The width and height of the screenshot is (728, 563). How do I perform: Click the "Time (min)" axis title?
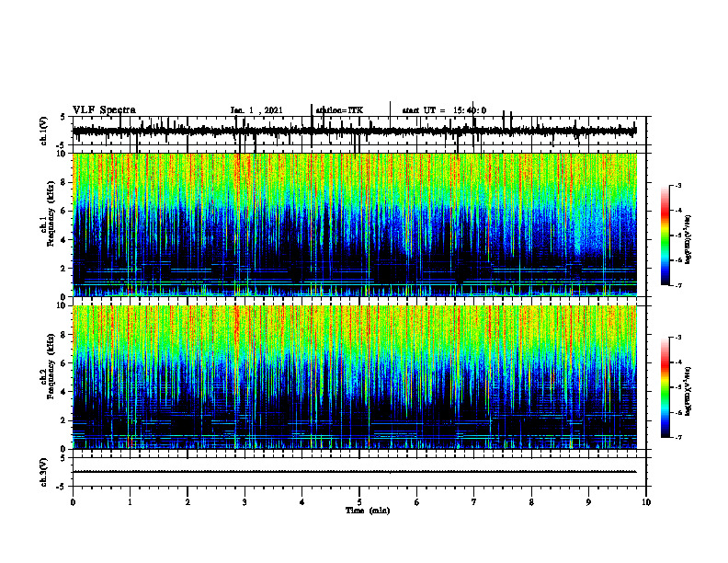point(368,511)
